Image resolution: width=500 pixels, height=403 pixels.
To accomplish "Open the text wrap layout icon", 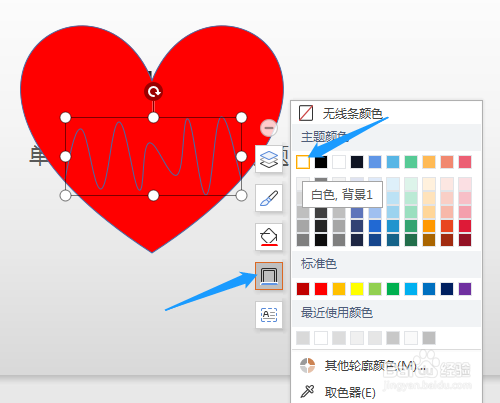I will click(269, 315).
